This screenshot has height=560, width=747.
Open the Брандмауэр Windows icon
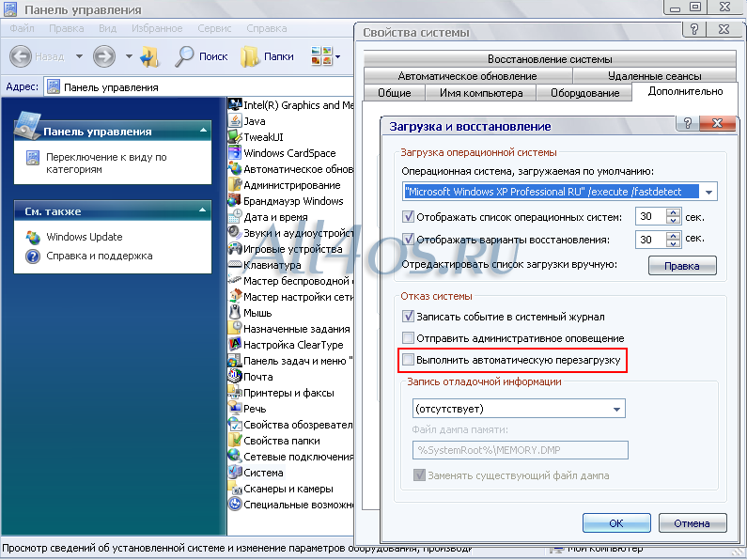pyautogui.click(x=235, y=201)
